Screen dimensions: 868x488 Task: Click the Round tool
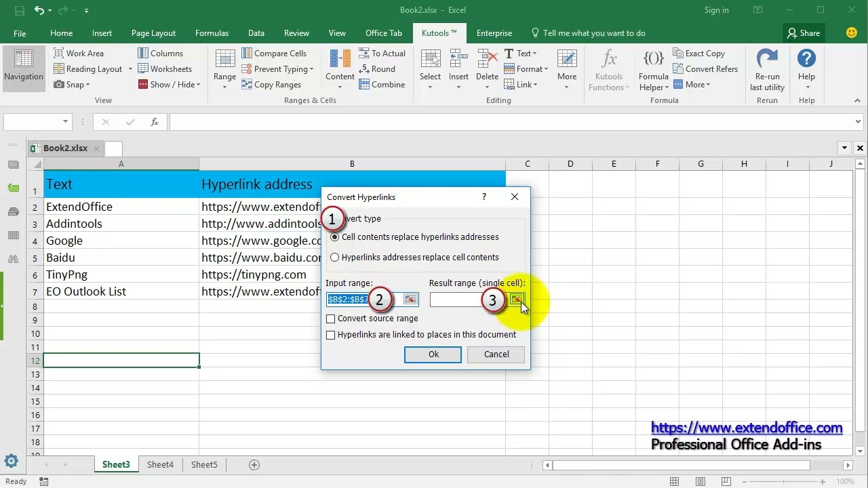pyautogui.click(x=377, y=68)
